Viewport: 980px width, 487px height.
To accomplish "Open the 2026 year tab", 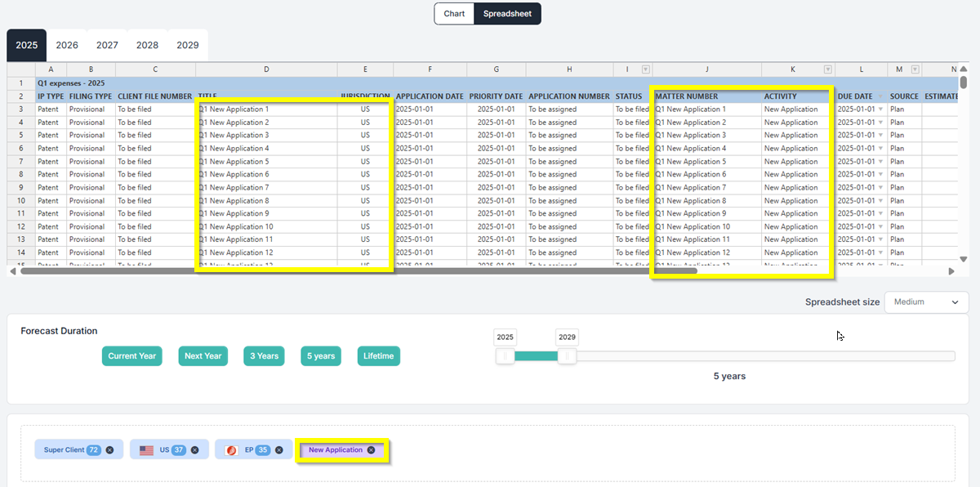I will pyautogui.click(x=67, y=45).
